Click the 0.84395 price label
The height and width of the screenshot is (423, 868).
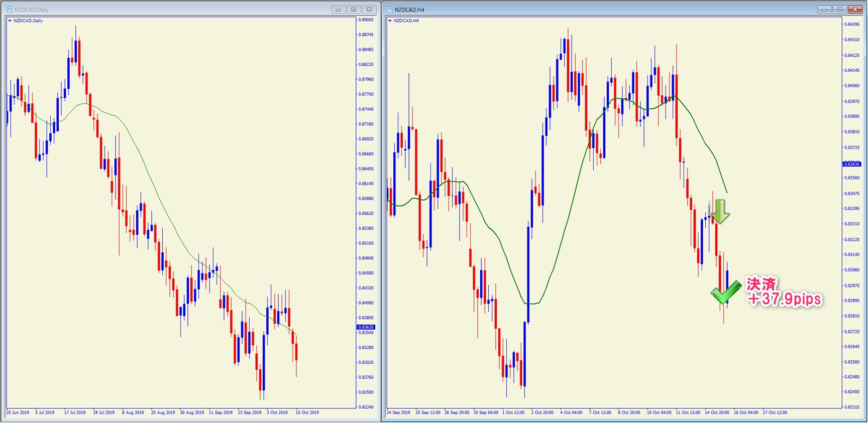[x=852, y=24]
